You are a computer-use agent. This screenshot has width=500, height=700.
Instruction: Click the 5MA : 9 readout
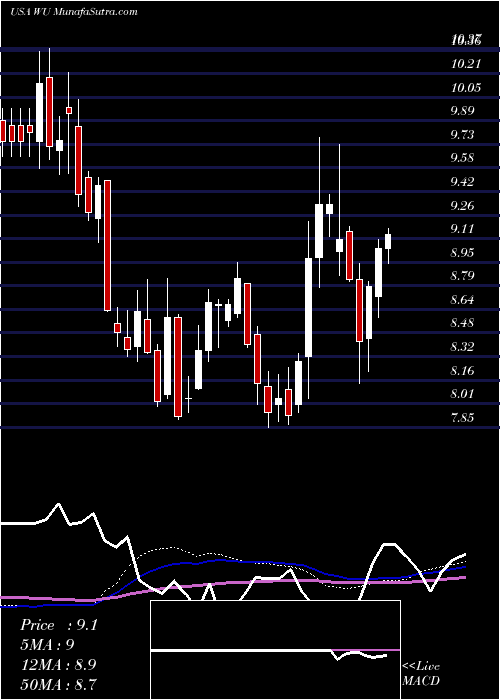[47, 645]
